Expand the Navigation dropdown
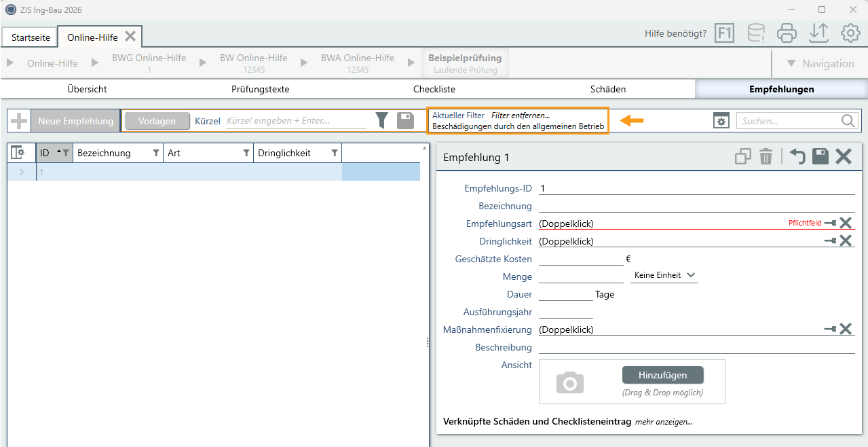 point(820,63)
